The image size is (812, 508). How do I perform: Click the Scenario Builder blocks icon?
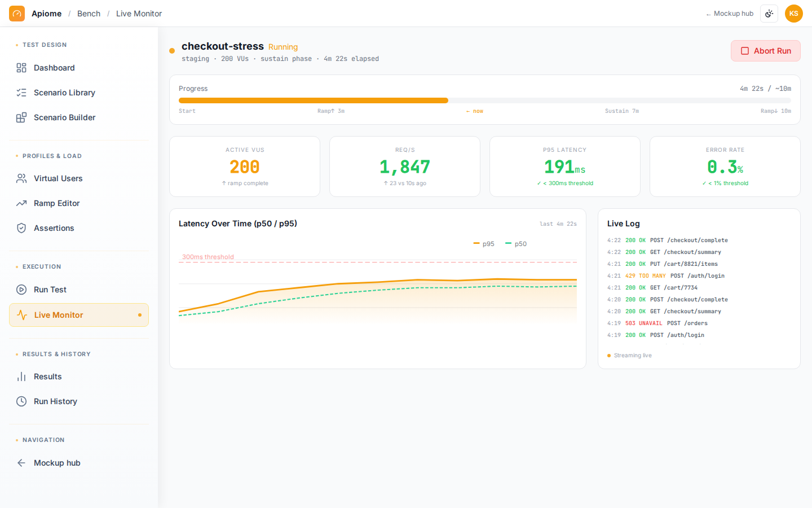(x=21, y=117)
